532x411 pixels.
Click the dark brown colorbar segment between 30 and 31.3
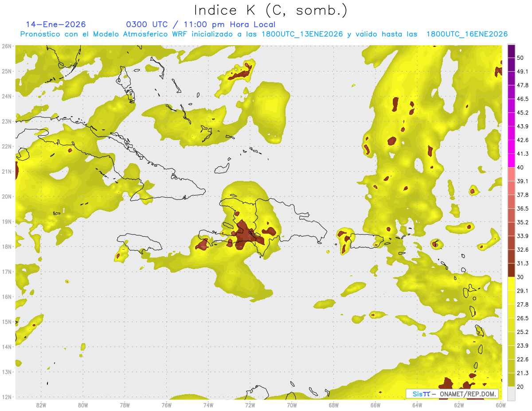[511, 270]
